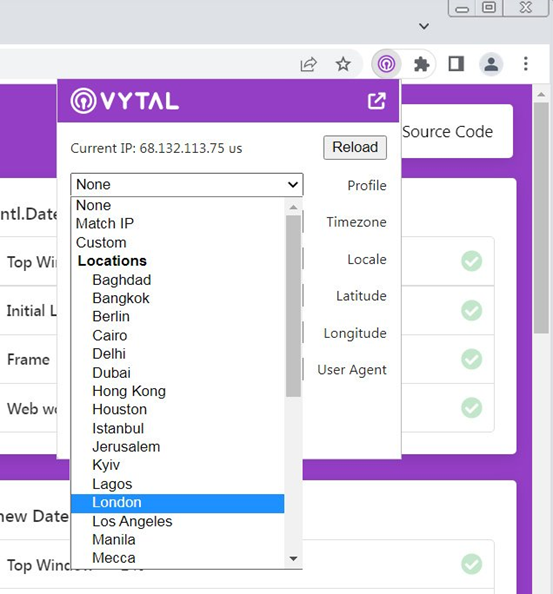The height and width of the screenshot is (594, 553).
Task: Click the Vytal logo in popup header
Action: click(x=125, y=101)
